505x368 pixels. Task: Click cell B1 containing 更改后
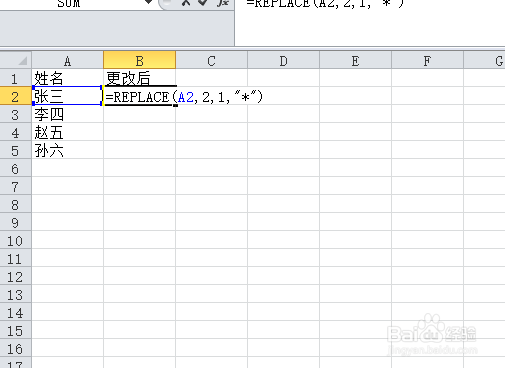pos(140,78)
